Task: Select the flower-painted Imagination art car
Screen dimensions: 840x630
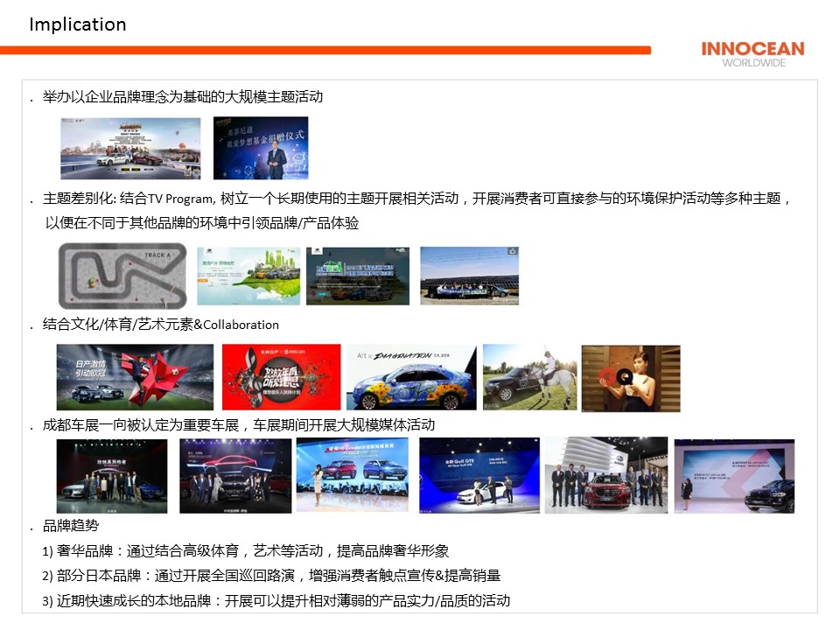Action: point(411,377)
